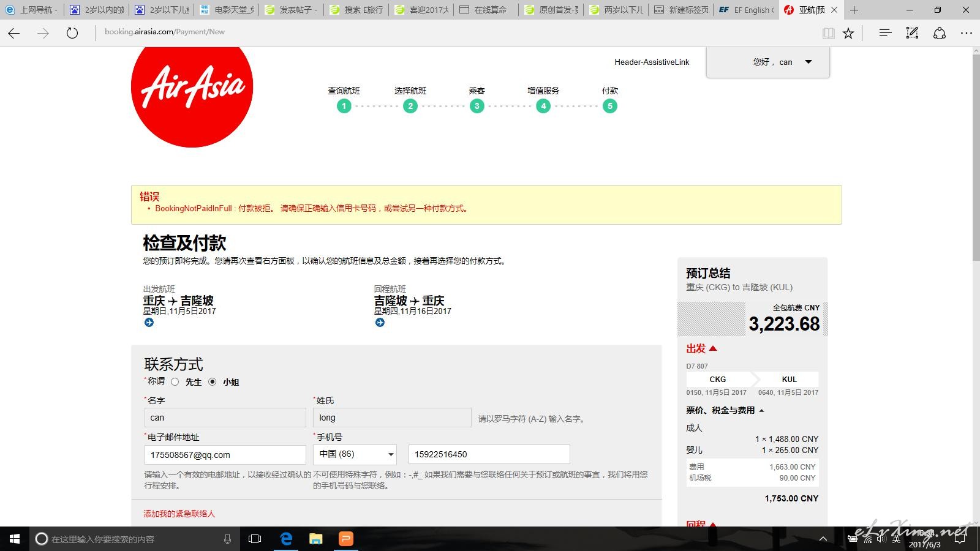Open the Edge hub icon
Screen dimensions: 980x551
(885, 33)
